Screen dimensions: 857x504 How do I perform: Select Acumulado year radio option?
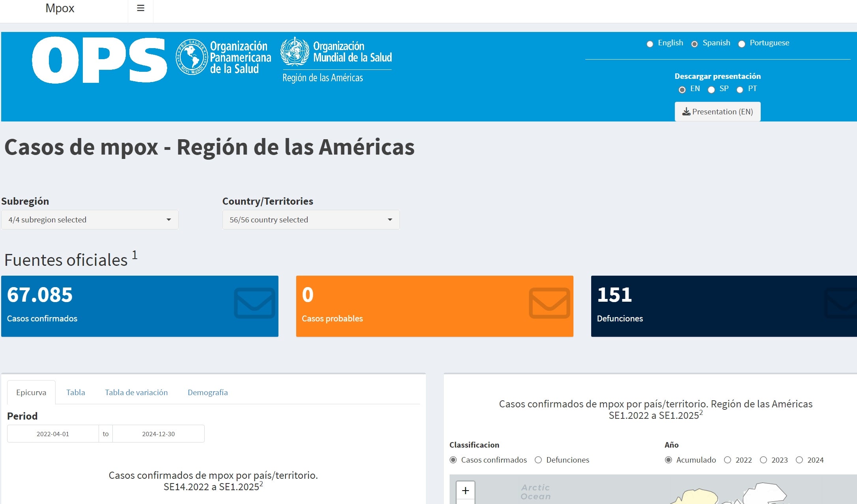click(x=668, y=460)
